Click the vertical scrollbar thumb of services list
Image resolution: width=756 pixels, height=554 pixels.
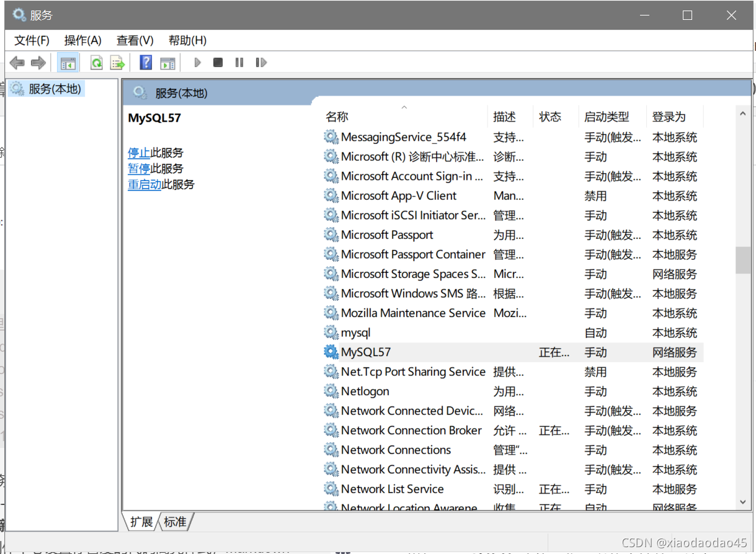[743, 261]
